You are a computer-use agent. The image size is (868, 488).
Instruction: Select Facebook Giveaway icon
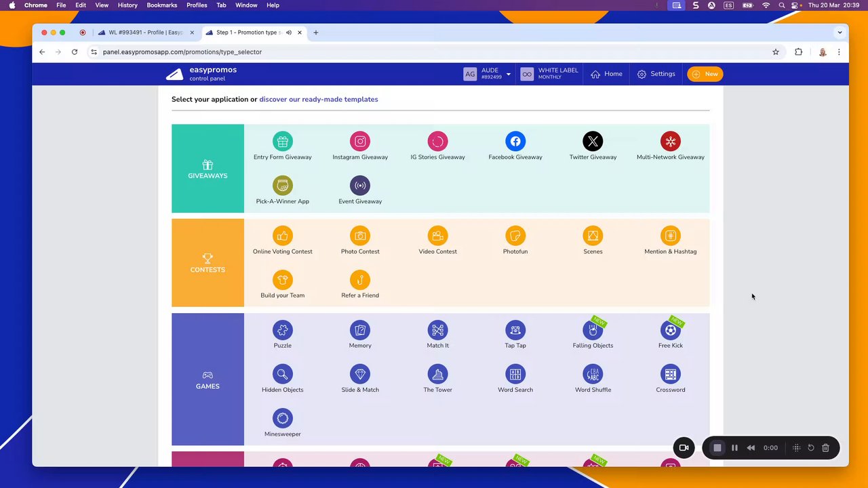[515, 141]
